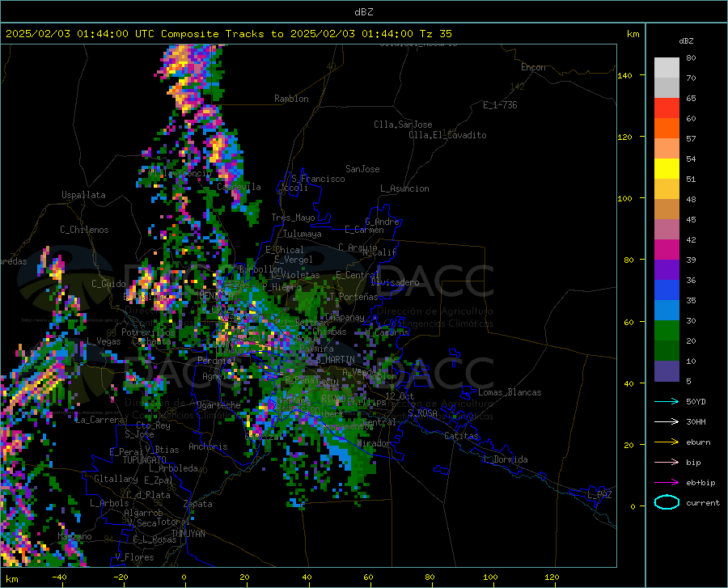This screenshot has width=728, height=588.
Task: Click the Tulumaya place label
Action: click(302, 234)
